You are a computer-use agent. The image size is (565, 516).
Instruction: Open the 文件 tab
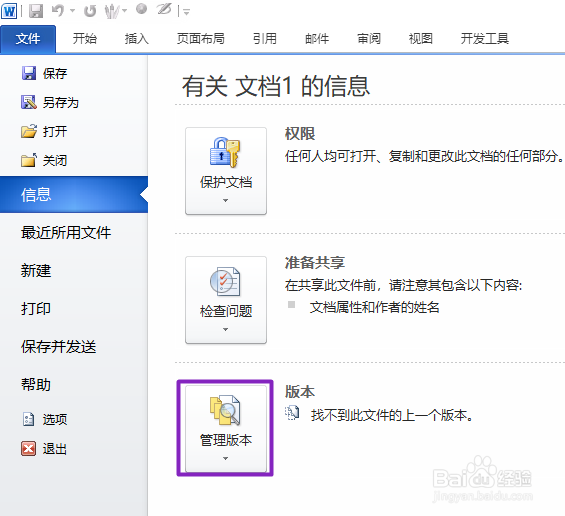point(28,39)
